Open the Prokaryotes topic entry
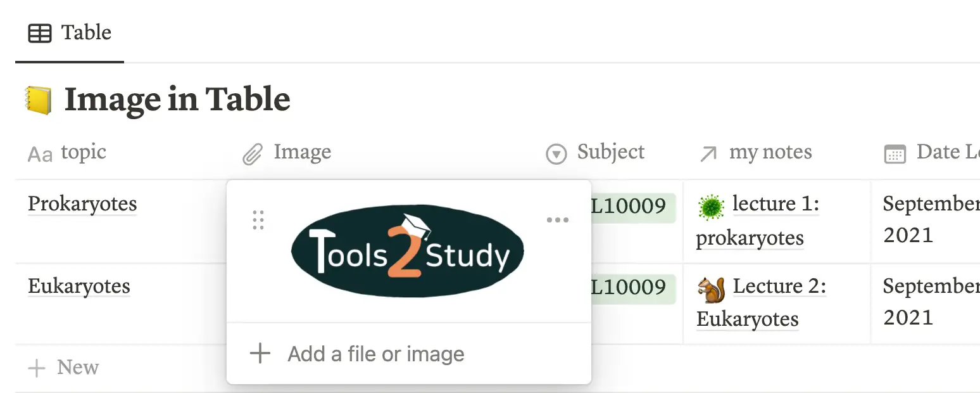The width and height of the screenshot is (980, 393). [x=82, y=203]
